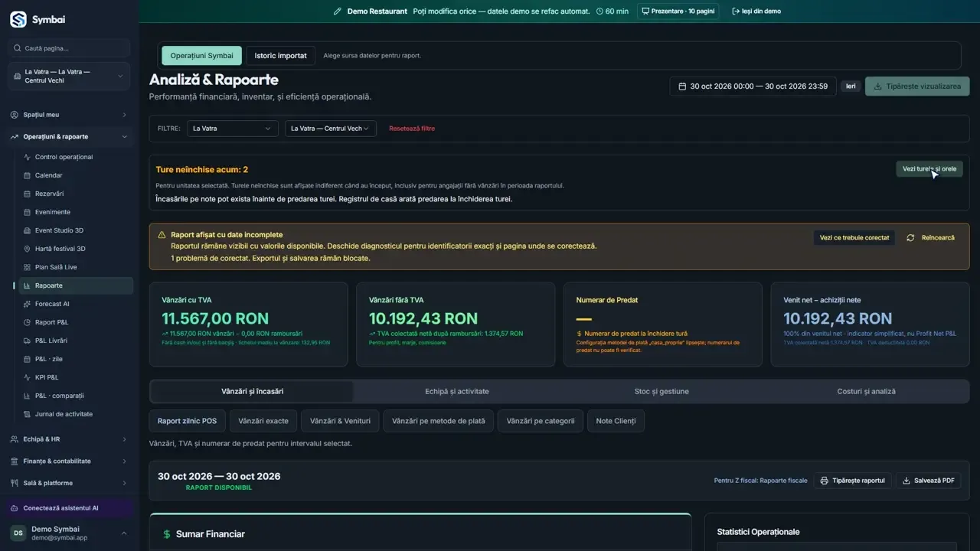Expand the Sală & platforme section
Viewport: 980px width, 551px height.
pos(69,483)
